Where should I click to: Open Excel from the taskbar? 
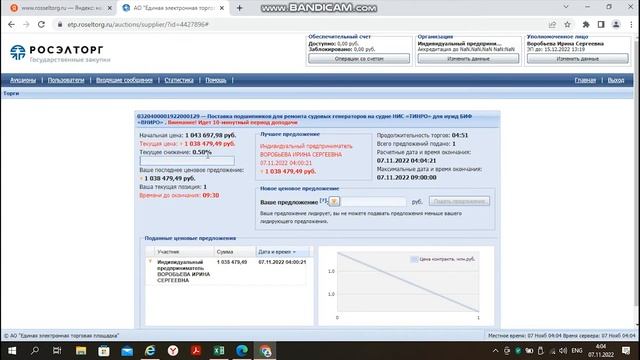pyautogui.click(x=219, y=351)
